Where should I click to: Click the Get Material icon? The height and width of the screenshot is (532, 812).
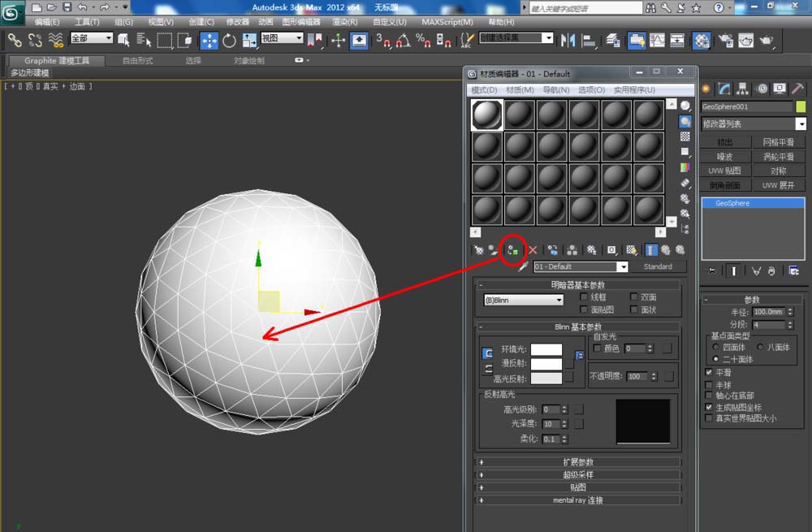[x=478, y=250]
